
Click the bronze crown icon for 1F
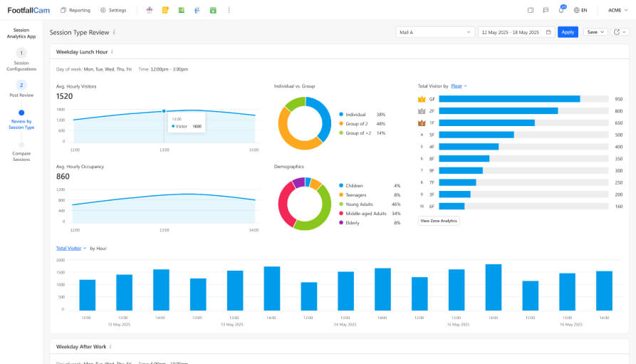pos(422,123)
